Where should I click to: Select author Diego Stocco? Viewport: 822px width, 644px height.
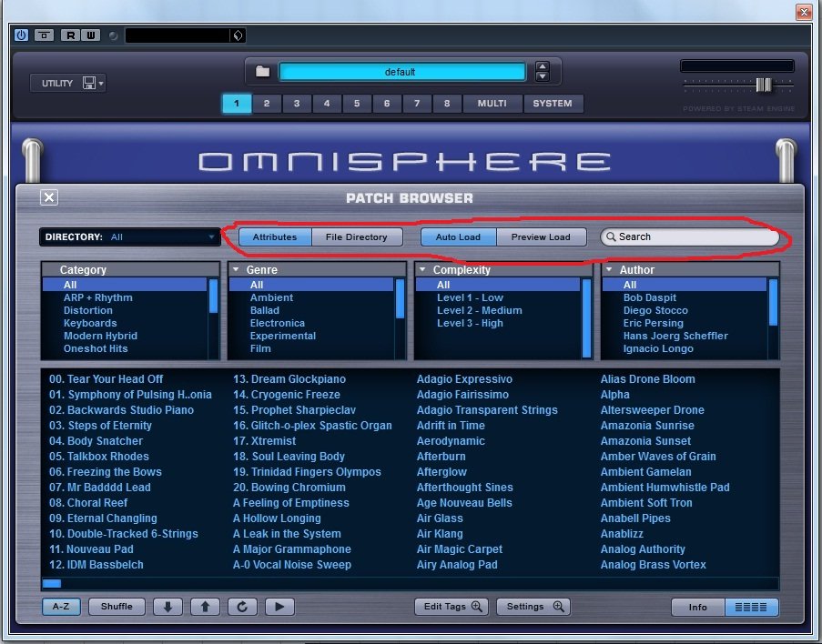[655, 310]
